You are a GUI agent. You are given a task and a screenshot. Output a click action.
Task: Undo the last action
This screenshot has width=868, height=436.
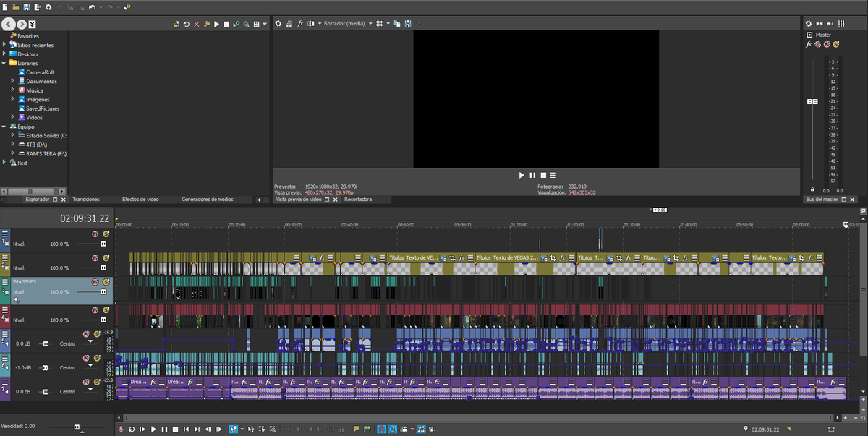click(92, 7)
